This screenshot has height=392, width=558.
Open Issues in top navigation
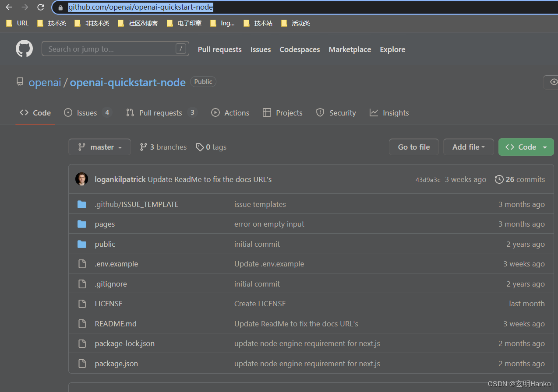pyautogui.click(x=261, y=49)
